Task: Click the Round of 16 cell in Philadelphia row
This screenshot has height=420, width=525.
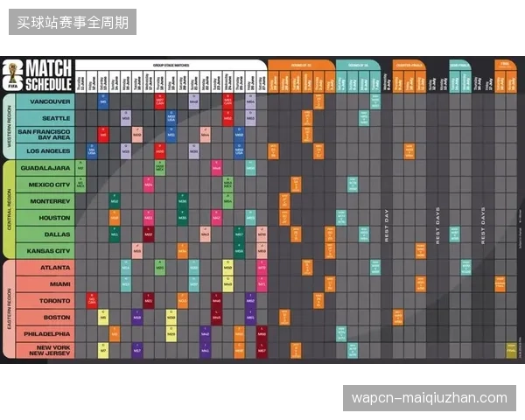Action: 341,333
